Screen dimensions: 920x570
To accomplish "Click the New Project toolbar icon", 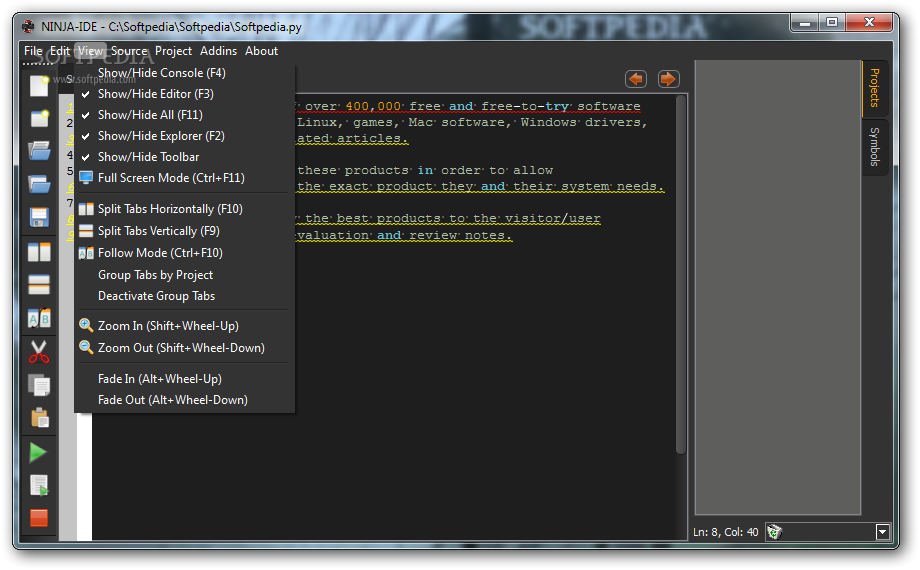I will pos(39,118).
